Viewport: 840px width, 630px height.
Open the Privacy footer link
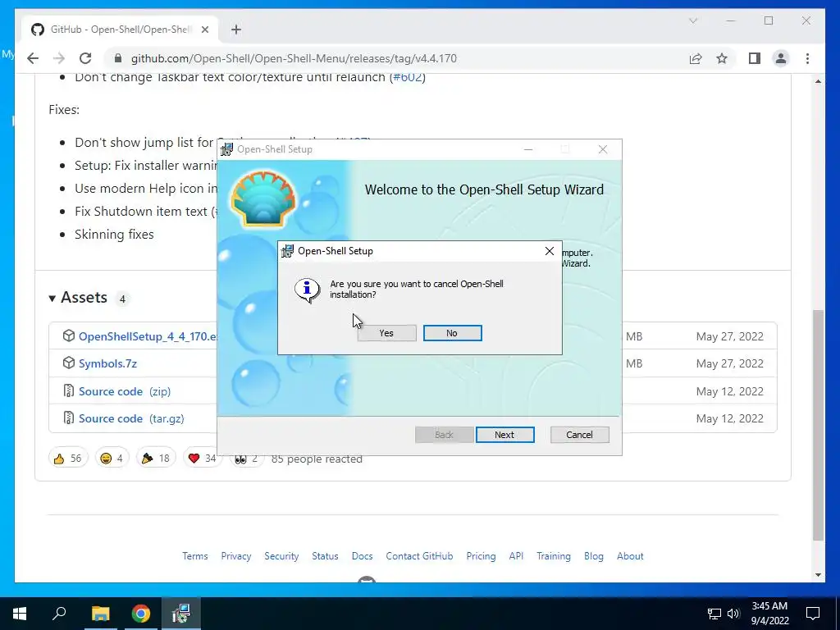235,556
